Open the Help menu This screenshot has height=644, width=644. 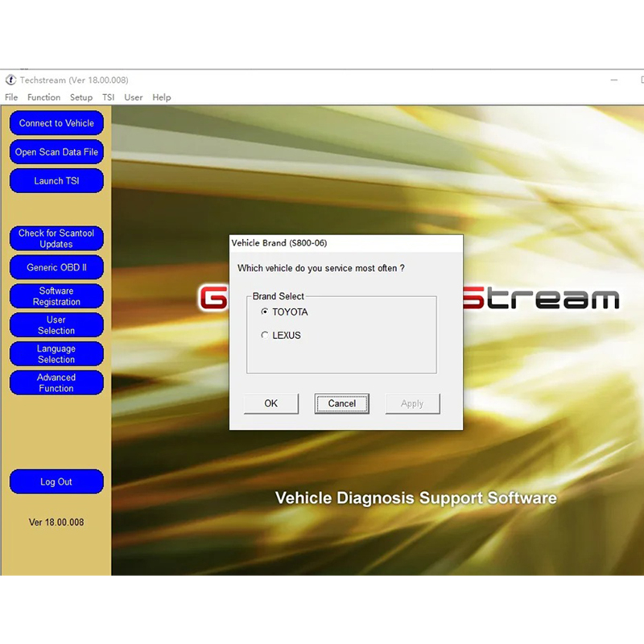162,97
